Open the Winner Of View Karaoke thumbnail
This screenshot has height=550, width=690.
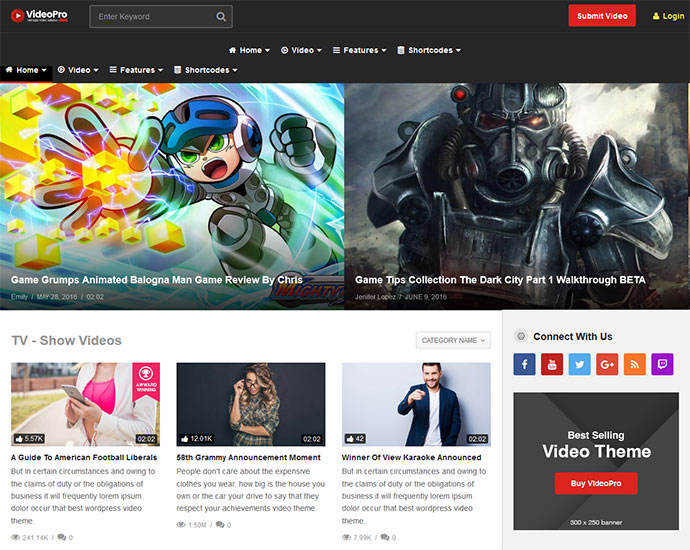click(x=416, y=404)
